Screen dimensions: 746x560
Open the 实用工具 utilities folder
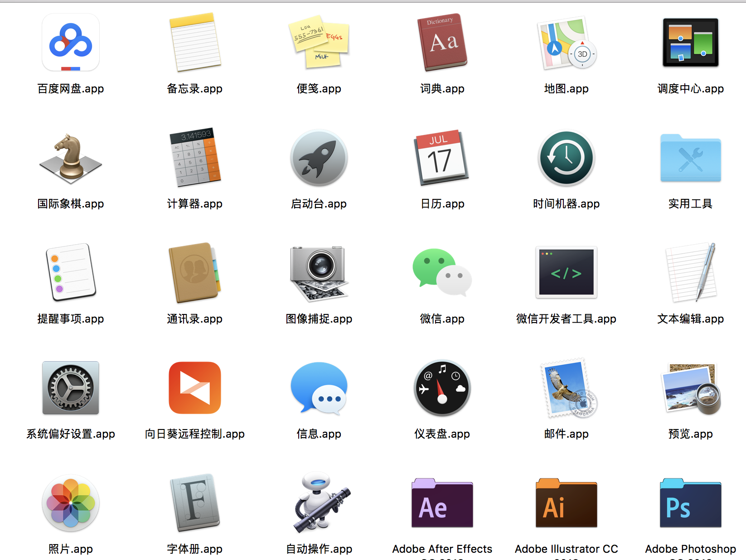pos(690,158)
